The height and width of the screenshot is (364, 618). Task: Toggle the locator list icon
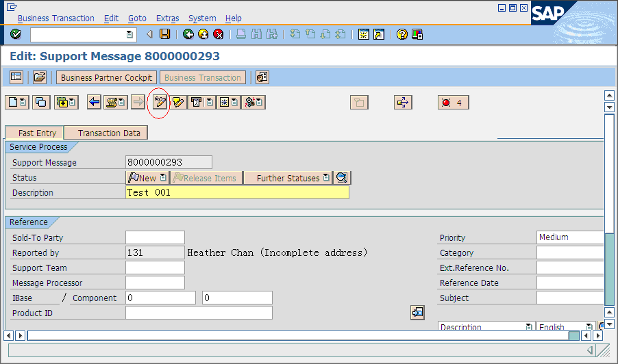tap(16, 77)
